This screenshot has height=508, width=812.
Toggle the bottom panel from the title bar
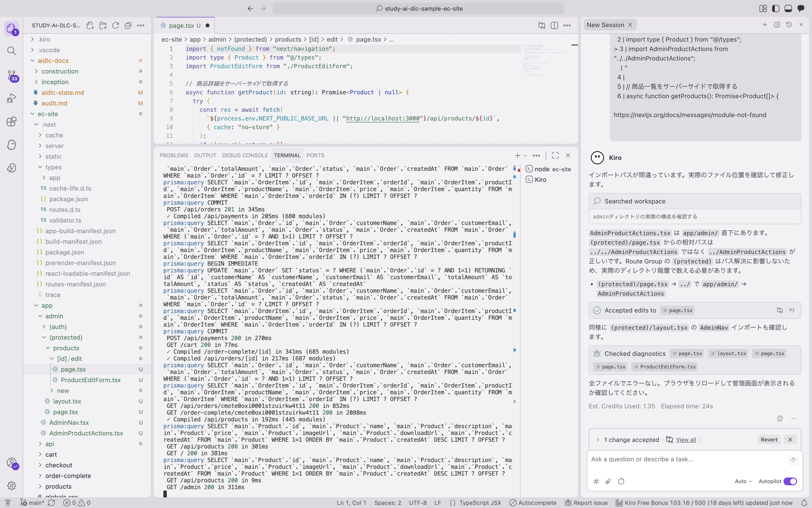[x=788, y=9]
